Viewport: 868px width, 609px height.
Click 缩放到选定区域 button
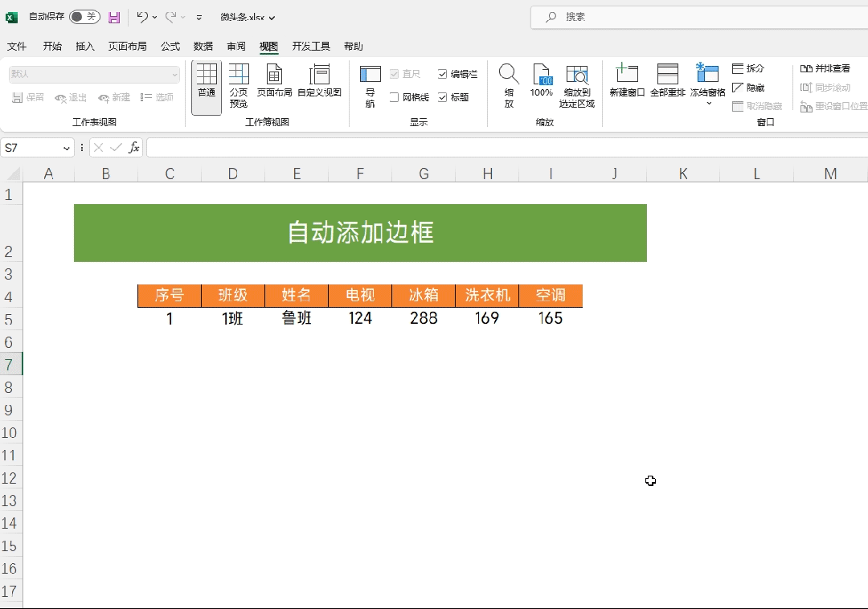pos(577,86)
